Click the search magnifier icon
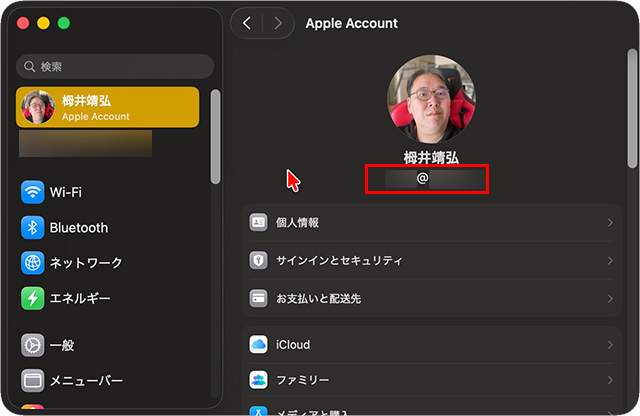Image resolution: width=640 pixels, height=416 pixels. (x=29, y=67)
